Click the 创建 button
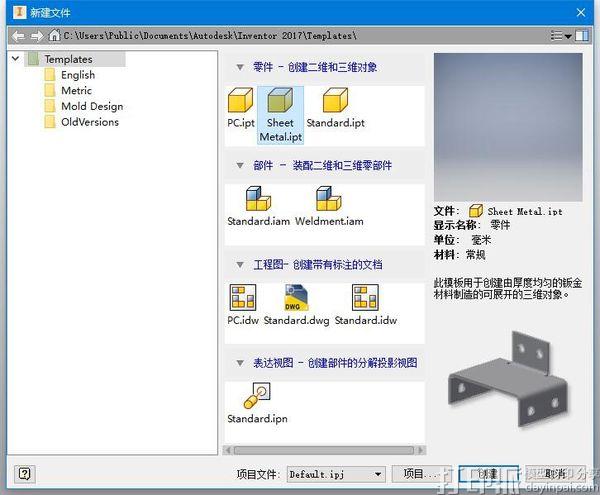 tap(488, 474)
